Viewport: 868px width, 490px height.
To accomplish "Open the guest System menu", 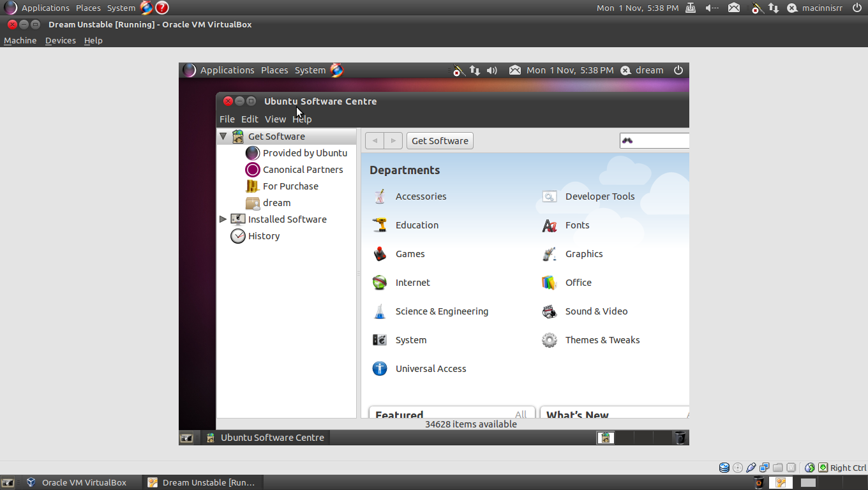I will pyautogui.click(x=310, y=70).
